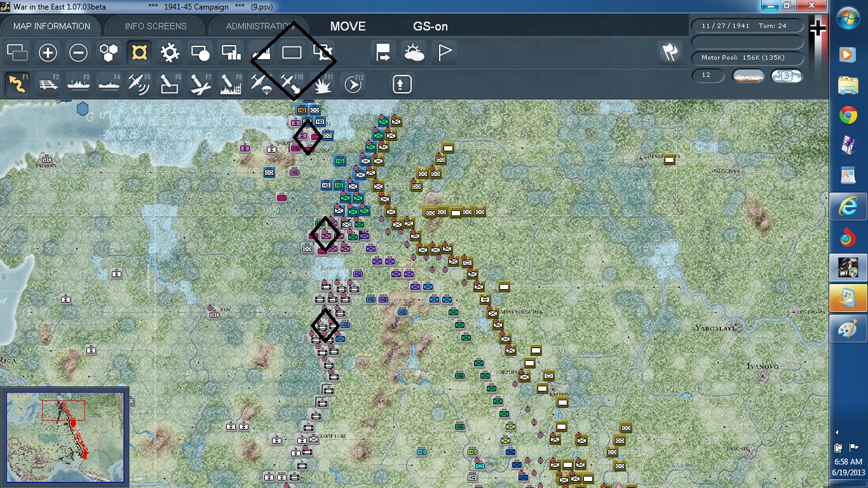Click the rectangle-with-bars toolbar icon
868x488 pixels.
(231, 53)
